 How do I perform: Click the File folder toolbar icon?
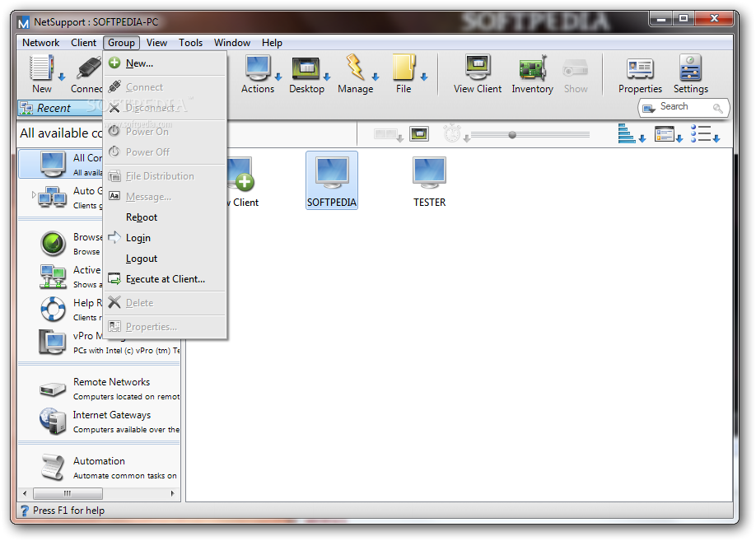coord(404,68)
